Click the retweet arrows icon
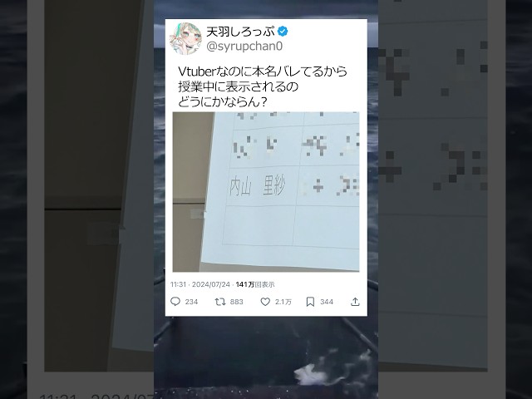 pyautogui.click(x=220, y=302)
